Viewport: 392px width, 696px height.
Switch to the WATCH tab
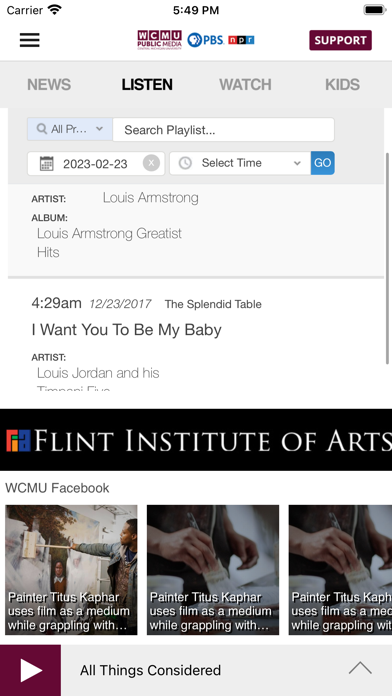(x=245, y=84)
